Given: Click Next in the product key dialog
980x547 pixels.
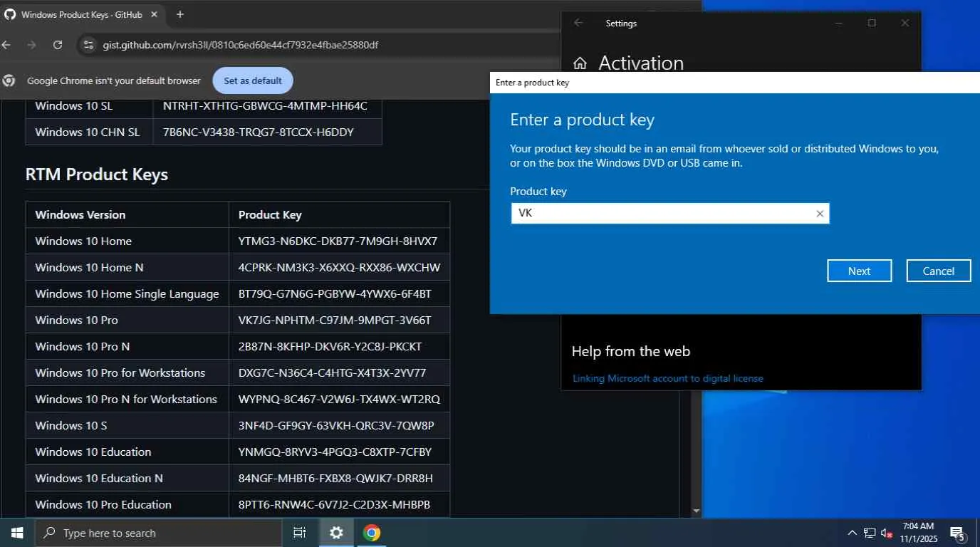Looking at the screenshot, I should 860,271.
